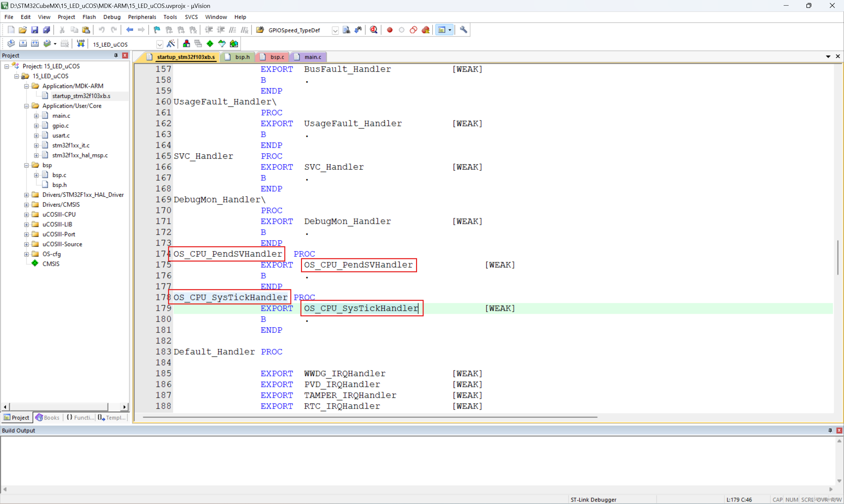Close the Build Output panel
The image size is (844, 504).
click(x=839, y=430)
